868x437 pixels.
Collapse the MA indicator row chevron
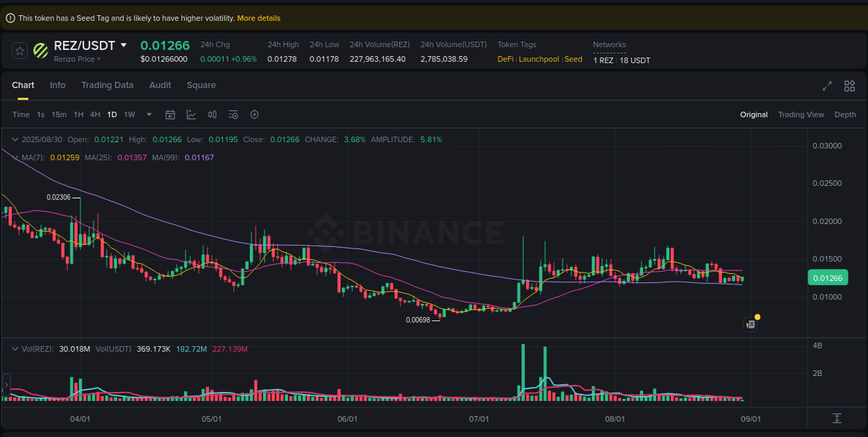[x=14, y=157]
